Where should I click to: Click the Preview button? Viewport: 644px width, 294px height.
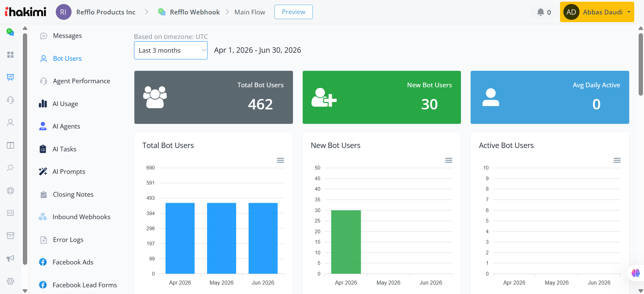tap(294, 12)
